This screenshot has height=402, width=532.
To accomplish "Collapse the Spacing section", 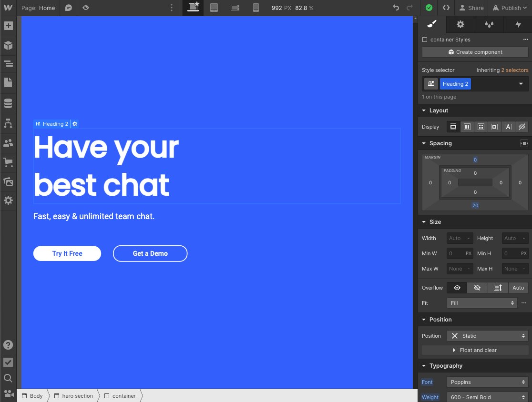I will pos(424,143).
